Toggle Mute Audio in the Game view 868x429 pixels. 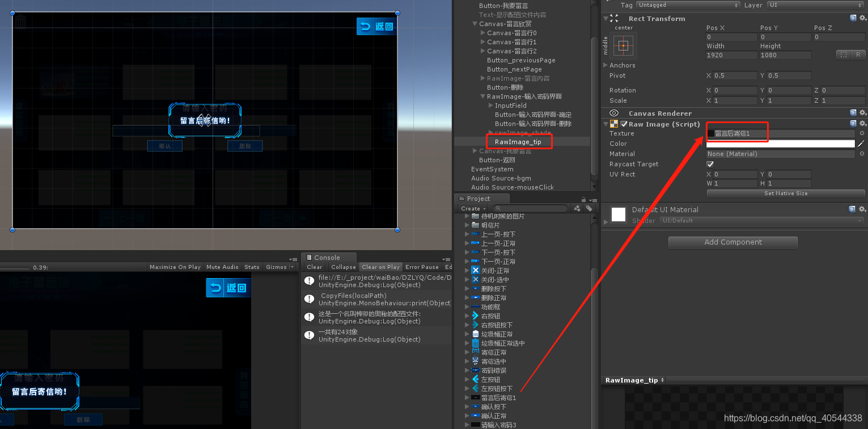coord(222,267)
